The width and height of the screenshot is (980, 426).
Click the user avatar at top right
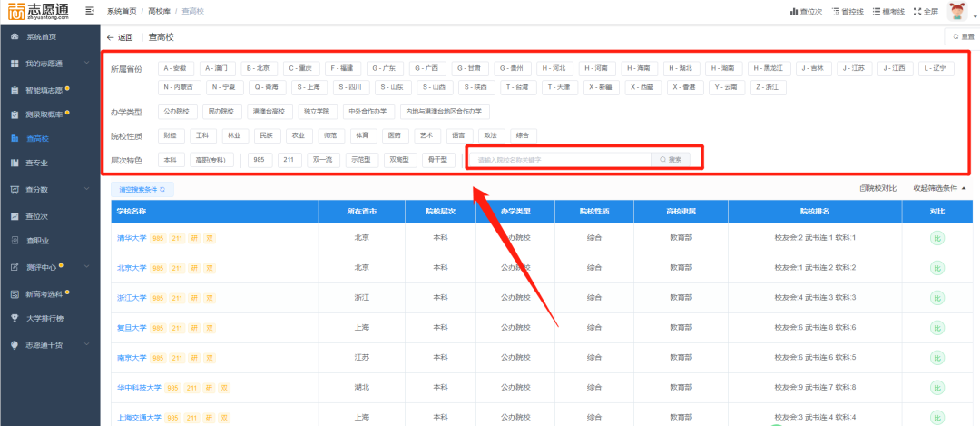point(957,11)
